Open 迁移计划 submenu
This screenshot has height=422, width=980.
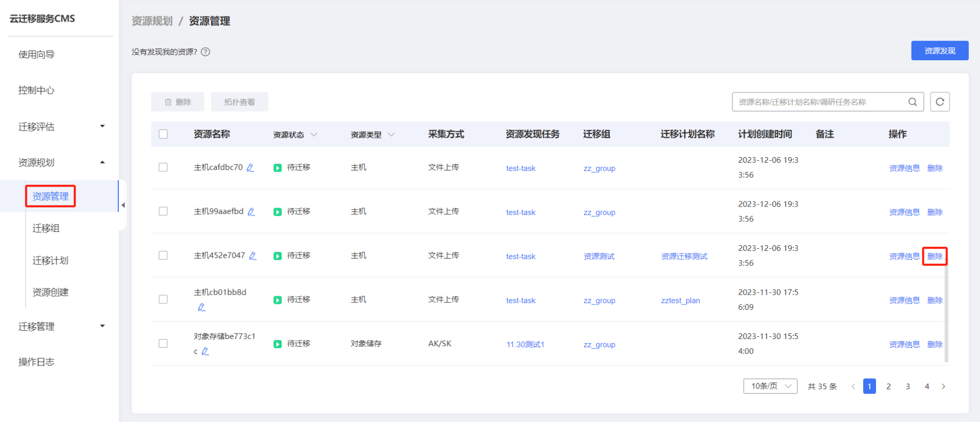pos(50,260)
